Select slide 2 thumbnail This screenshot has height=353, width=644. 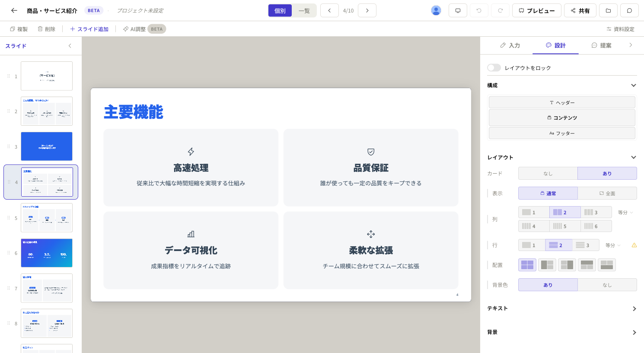tap(47, 111)
